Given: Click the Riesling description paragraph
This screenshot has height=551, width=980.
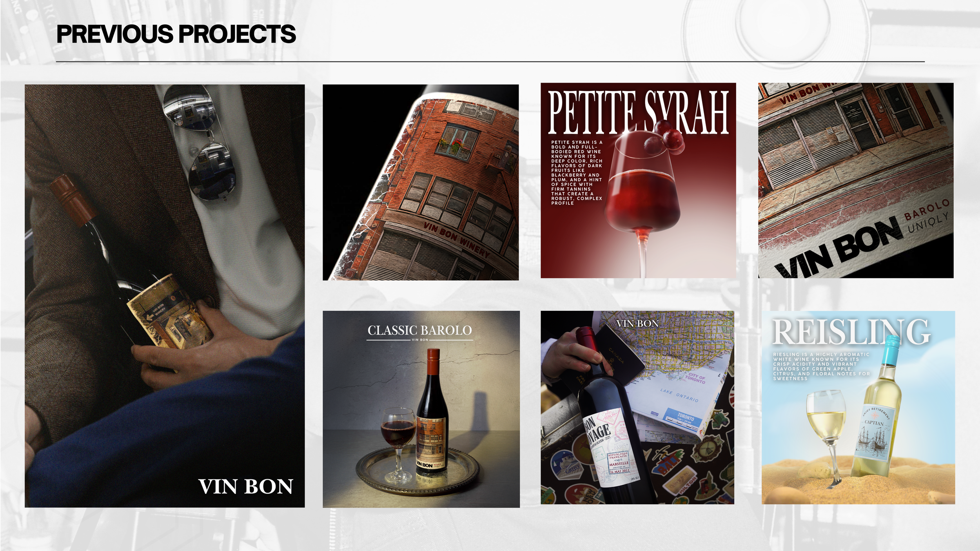Looking at the screenshot, I should 821,366.
